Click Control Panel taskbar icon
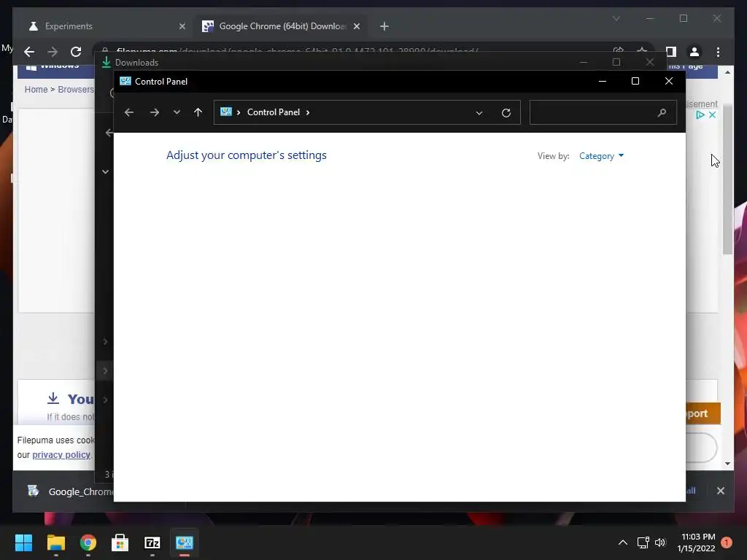The width and height of the screenshot is (747, 560). (x=185, y=542)
